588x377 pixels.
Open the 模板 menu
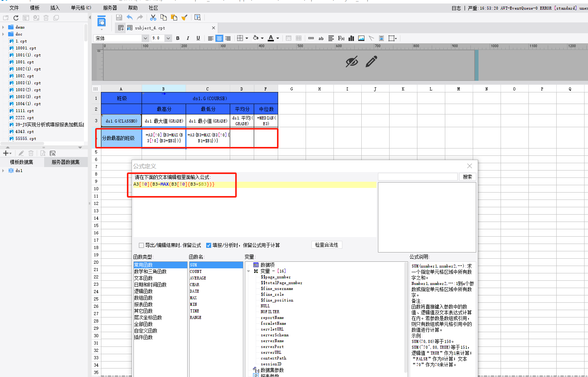click(35, 8)
